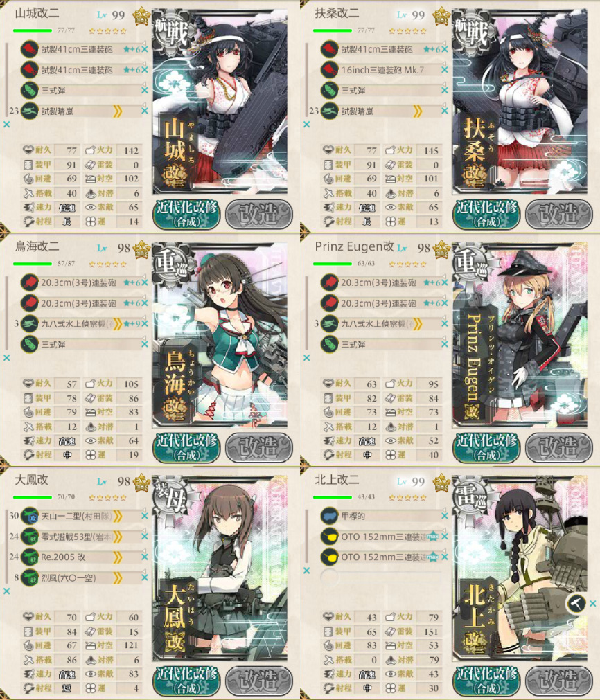Remove 三式弾 from Prinz Eugen改 with its X
Image resolution: width=600 pixels, height=700 pixels.
(445, 343)
